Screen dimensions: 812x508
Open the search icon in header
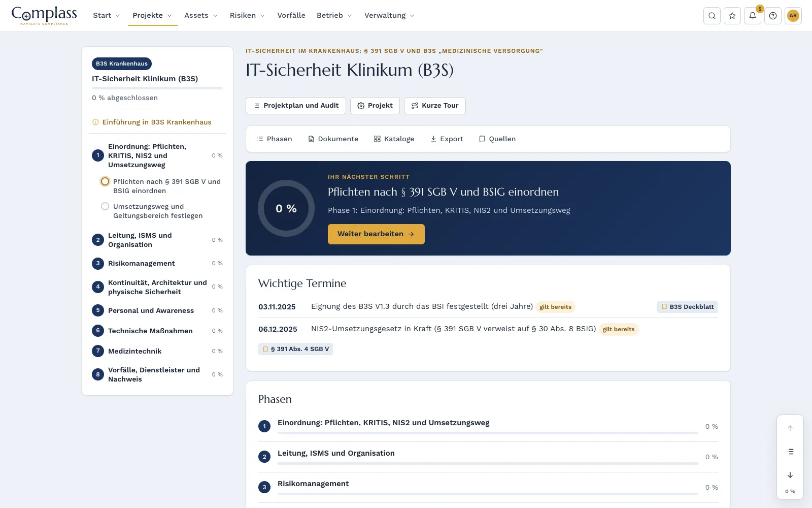coord(712,16)
